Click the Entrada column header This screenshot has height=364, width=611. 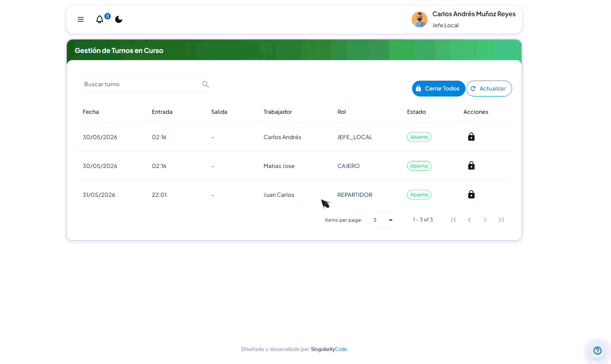click(x=162, y=112)
